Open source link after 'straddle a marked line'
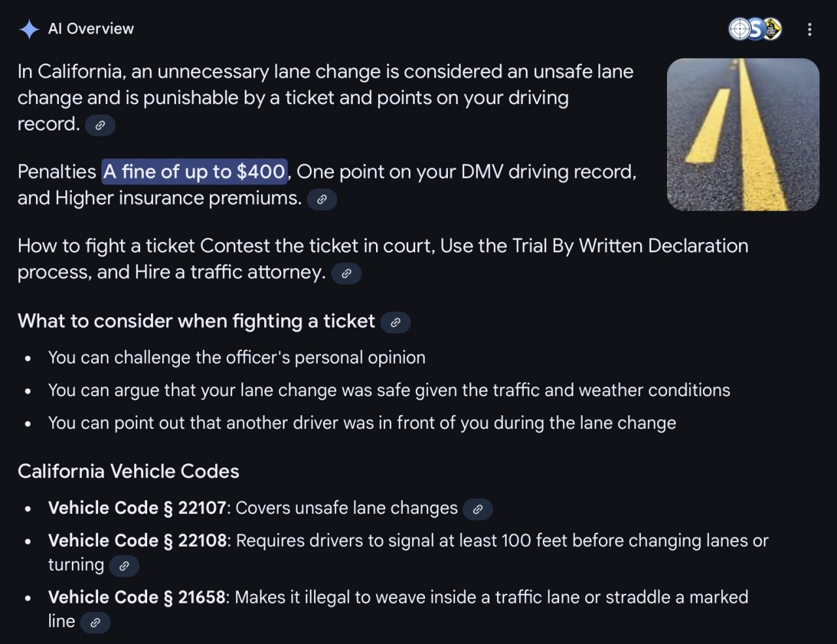 pyautogui.click(x=95, y=622)
